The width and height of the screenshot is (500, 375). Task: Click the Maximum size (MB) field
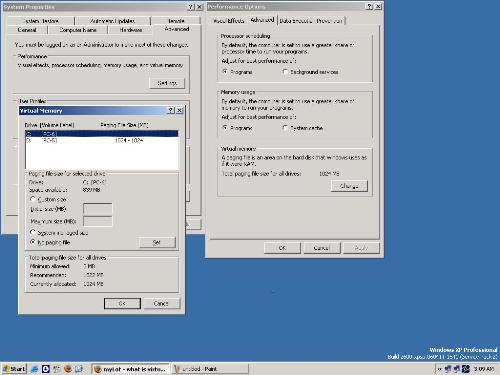(x=98, y=221)
